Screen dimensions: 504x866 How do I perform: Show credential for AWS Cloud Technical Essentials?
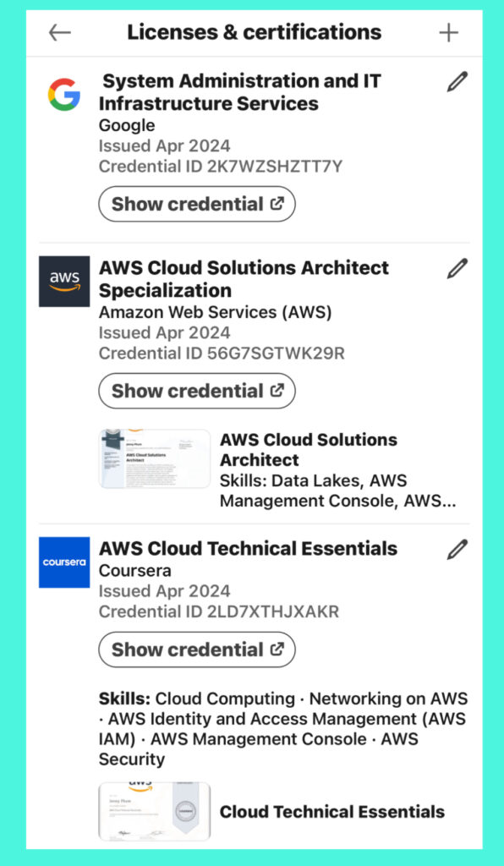(x=197, y=649)
